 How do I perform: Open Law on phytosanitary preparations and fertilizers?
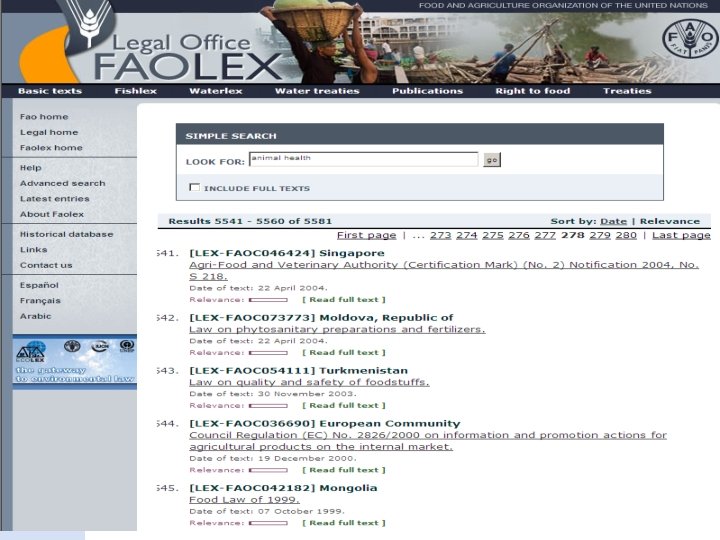[337, 329]
